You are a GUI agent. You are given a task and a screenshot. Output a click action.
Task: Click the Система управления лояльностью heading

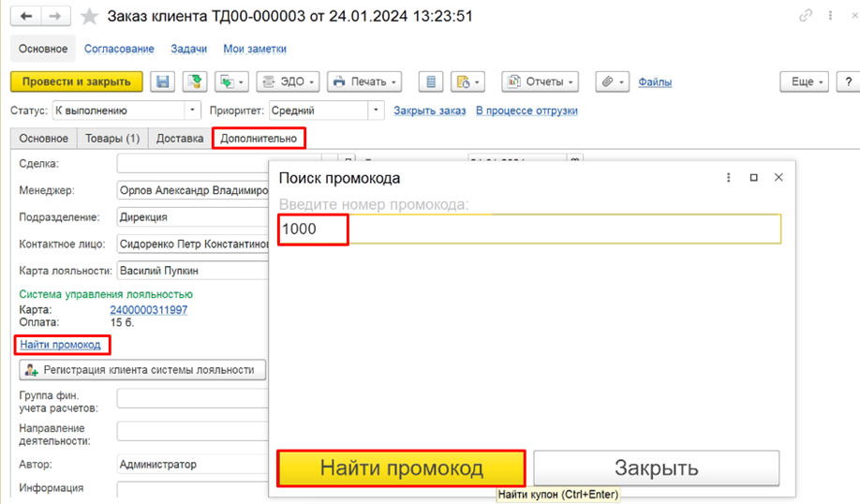point(106,294)
